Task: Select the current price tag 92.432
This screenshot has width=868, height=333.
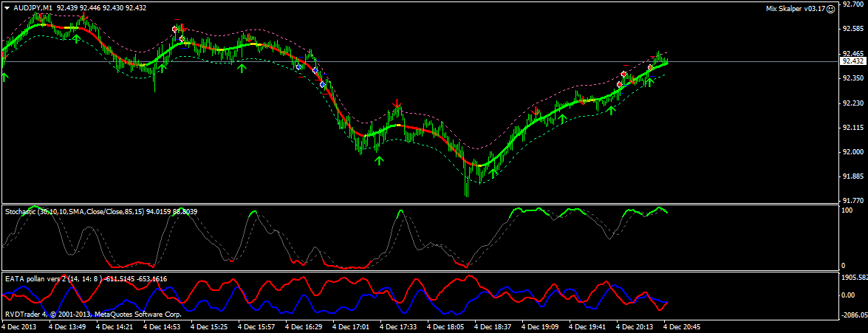Action: 852,61
